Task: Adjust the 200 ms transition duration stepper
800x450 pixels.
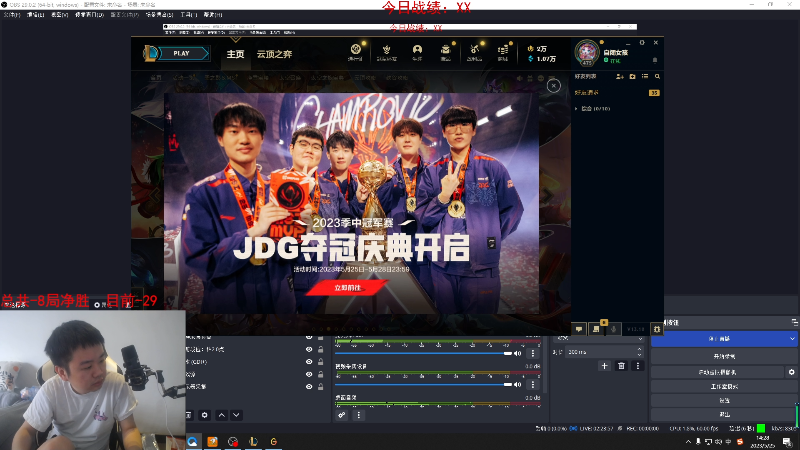Action: click(x=639, y=352)
